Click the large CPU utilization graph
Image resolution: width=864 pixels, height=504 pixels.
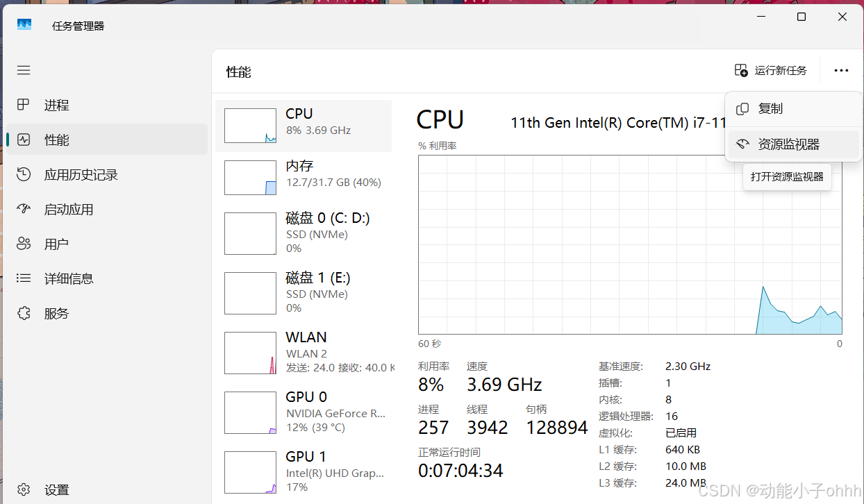[630, 244]
